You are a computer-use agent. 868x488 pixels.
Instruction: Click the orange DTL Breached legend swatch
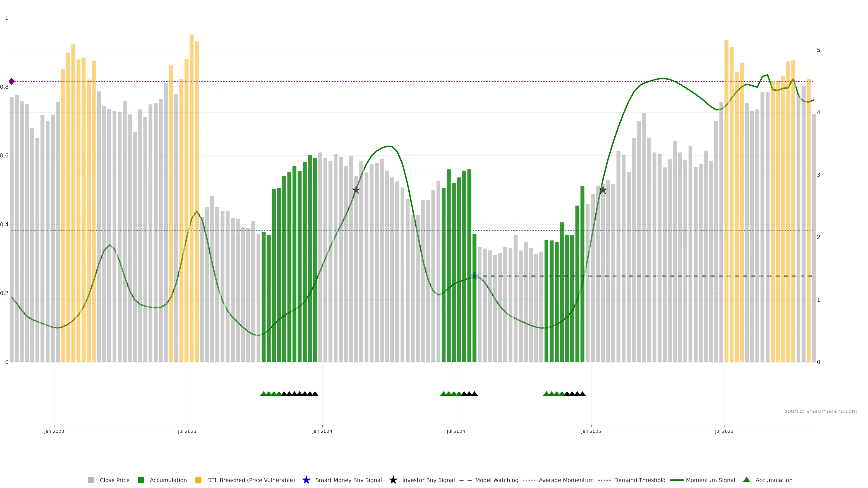point(198,480)
